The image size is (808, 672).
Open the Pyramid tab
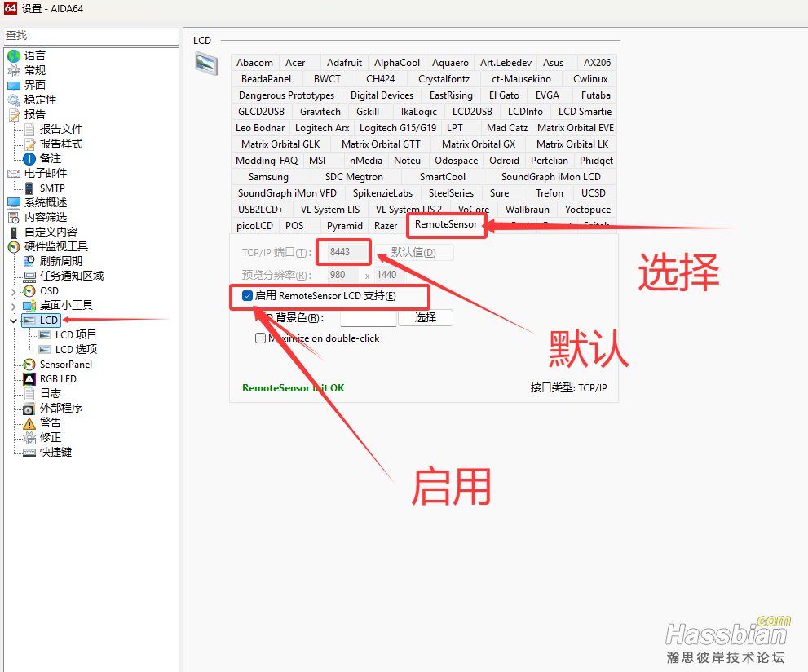pyautogui.click(x=344, y=226)
